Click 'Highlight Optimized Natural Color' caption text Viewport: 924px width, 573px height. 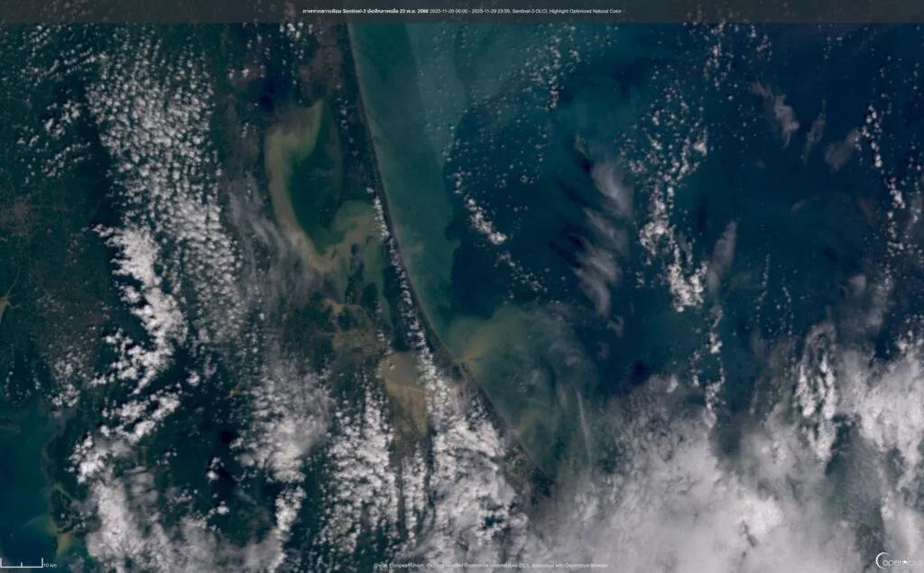[587, 11]
